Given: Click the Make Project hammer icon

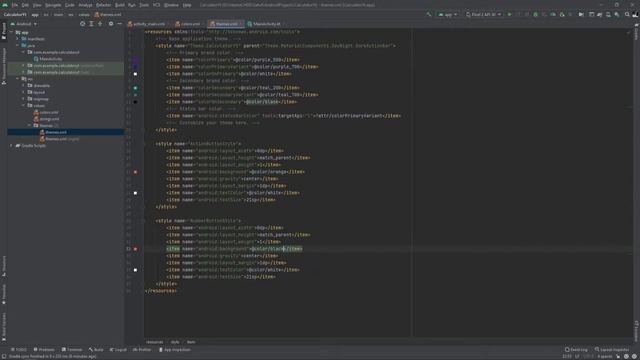Looking at the screenshot, I should tap(429, 14).
